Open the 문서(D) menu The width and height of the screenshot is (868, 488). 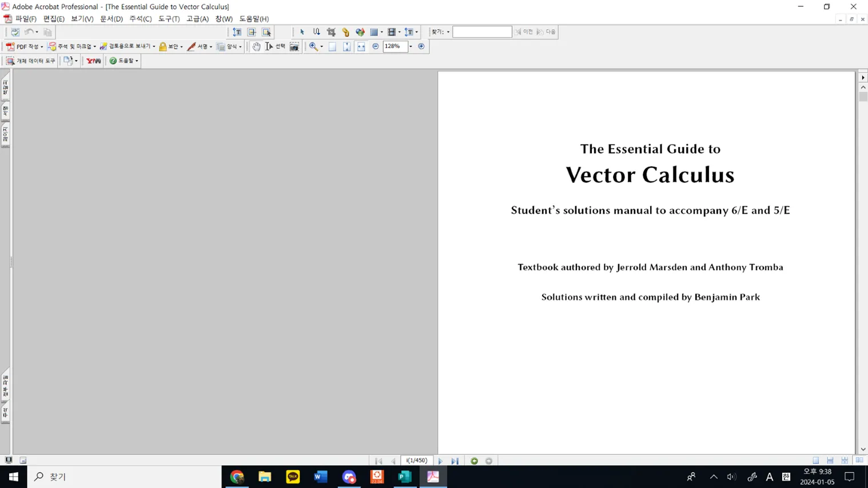[x=111, y=19]
